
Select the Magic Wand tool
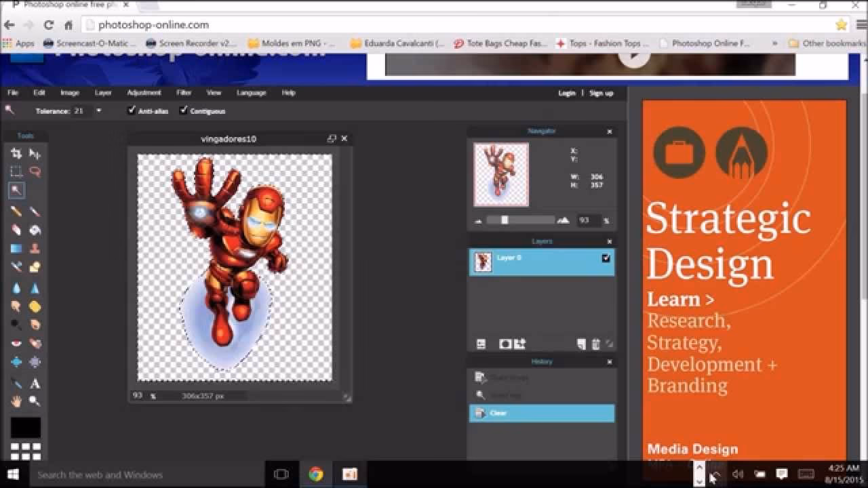click(16, 190)
